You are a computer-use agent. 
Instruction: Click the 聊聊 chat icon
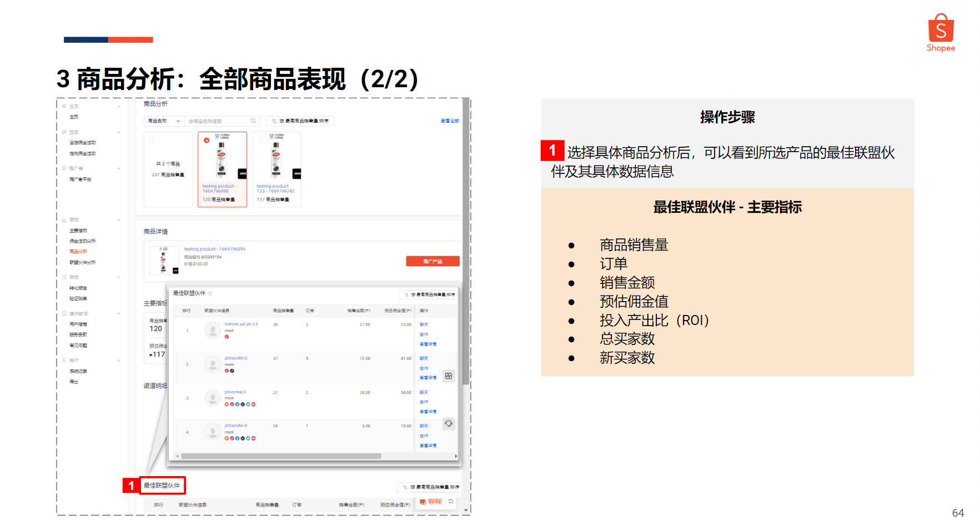[423, 502]
